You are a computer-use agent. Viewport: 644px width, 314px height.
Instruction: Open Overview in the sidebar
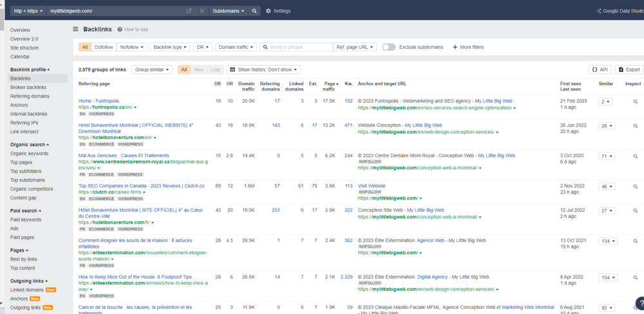click(x=20, y=30)
